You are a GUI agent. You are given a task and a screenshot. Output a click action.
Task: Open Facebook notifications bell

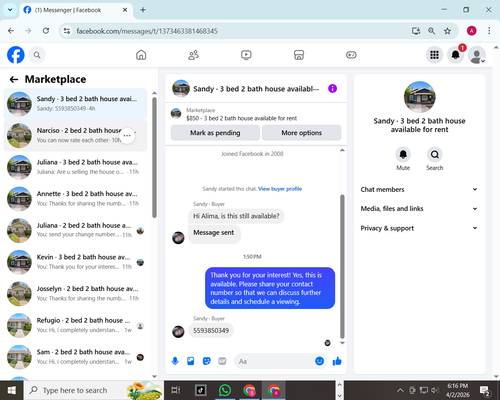click(455, 55)
